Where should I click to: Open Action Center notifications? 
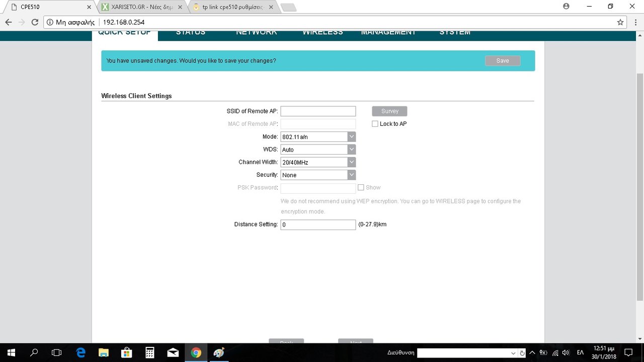628,352
